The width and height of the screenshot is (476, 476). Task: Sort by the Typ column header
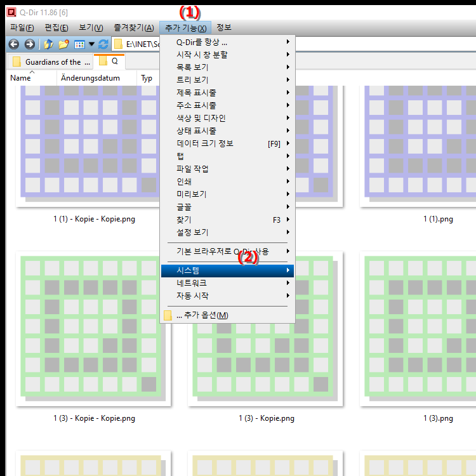[148, 78]
